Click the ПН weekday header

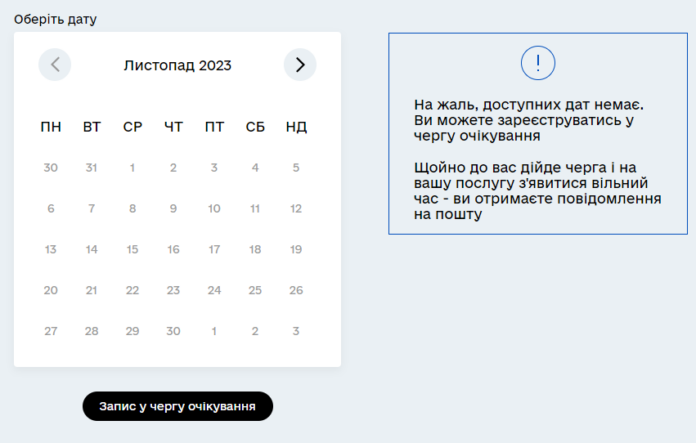point(51,127)
